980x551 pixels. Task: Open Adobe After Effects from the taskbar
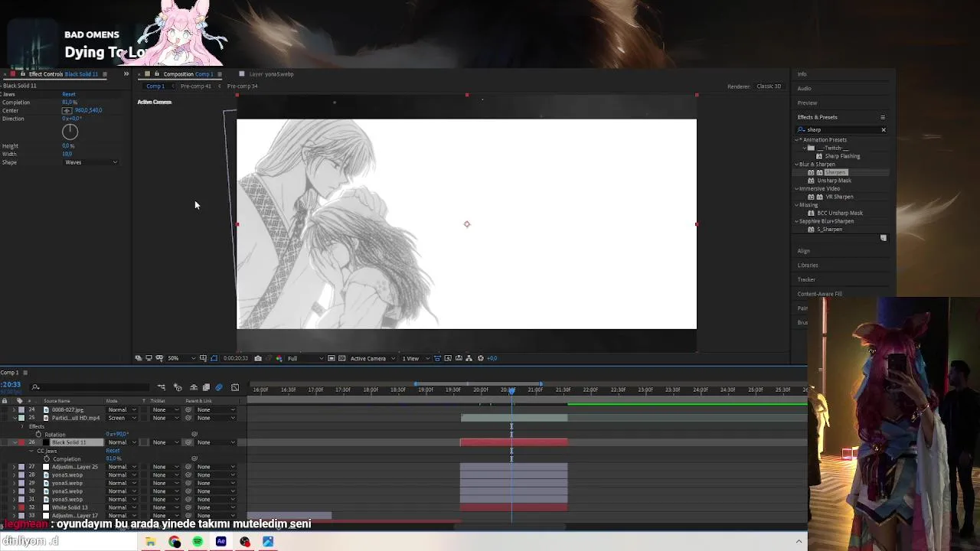(x=221, y=542)
